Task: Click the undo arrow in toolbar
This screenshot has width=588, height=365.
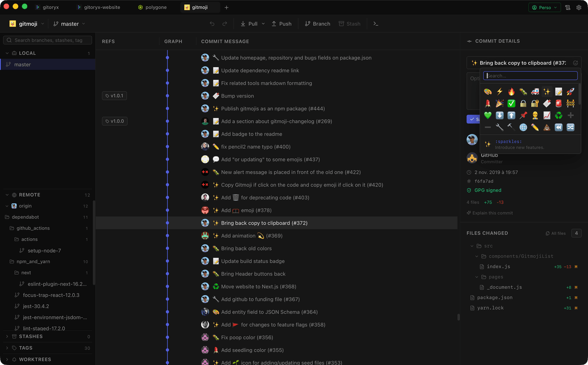Action: coord(212,24)
